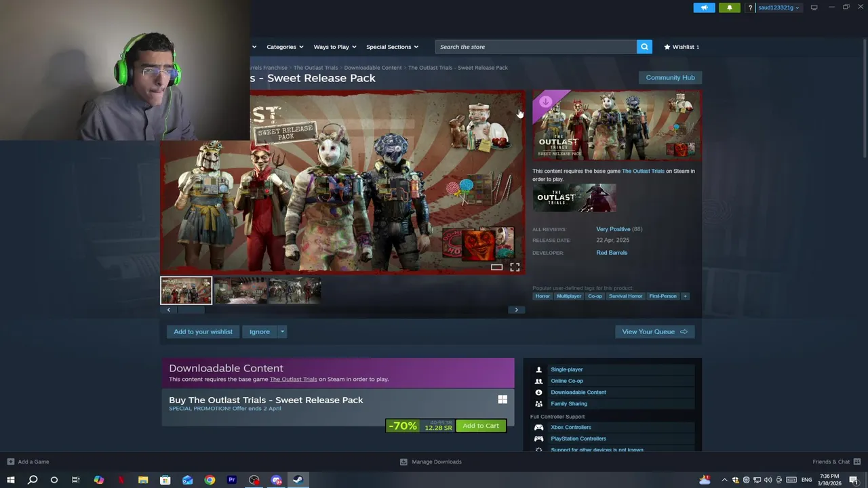
Task: Click The Outlast Trials breadcrumb
Action: pyautogui.click(x=315, y=68)
